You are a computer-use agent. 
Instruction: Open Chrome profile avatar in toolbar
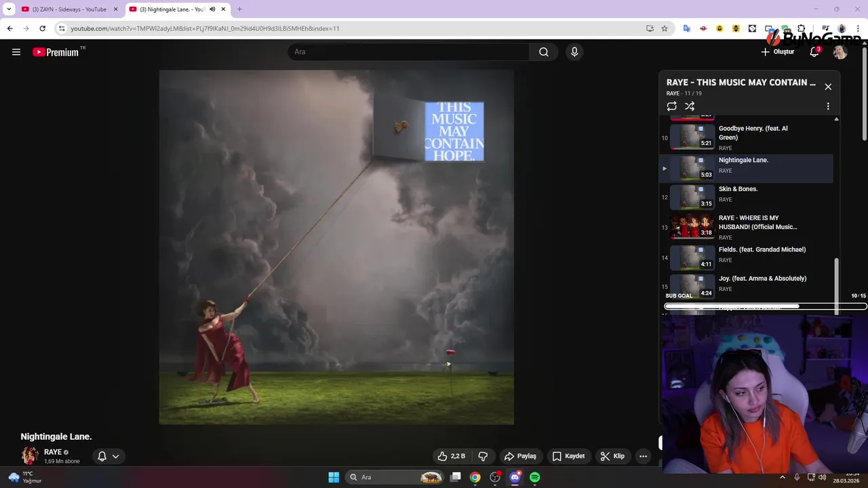pos(842,28)
